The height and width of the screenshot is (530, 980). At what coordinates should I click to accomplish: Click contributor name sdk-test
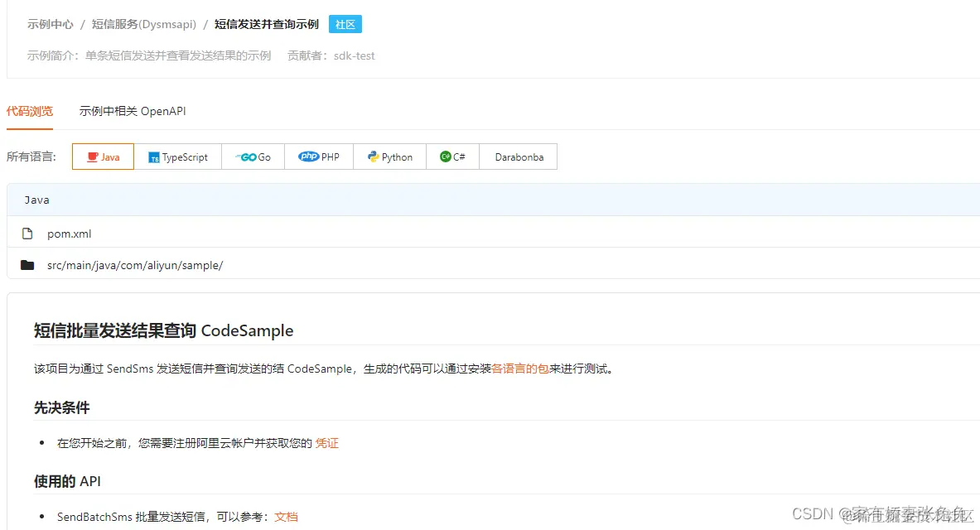point(355,55)
